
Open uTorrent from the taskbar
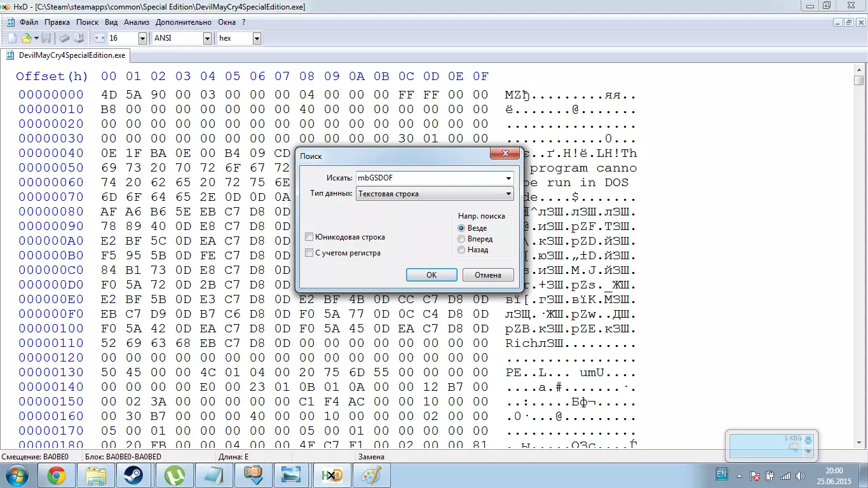point(174,475)
